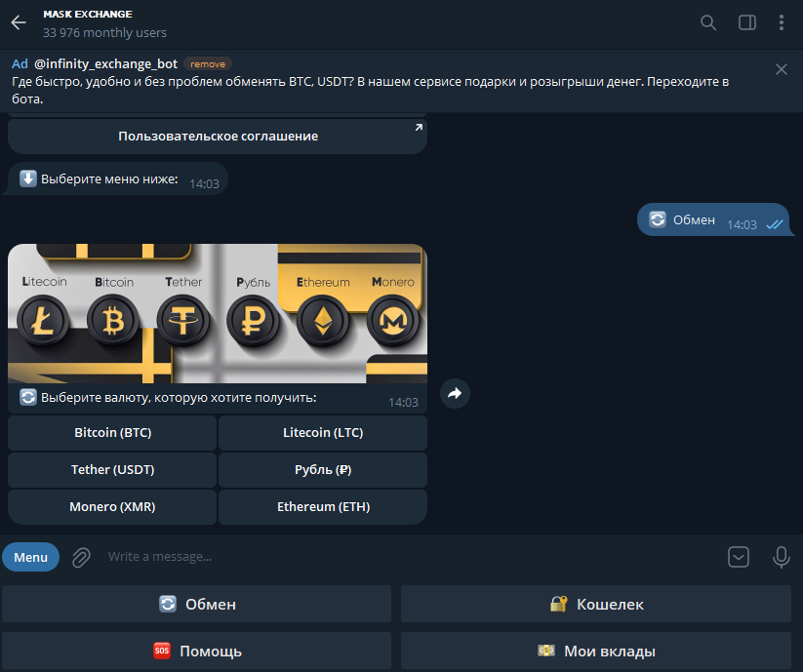Start voice recording with microphone
The image size is (803, 672).
pyautogui.click(x=781, y=557)
